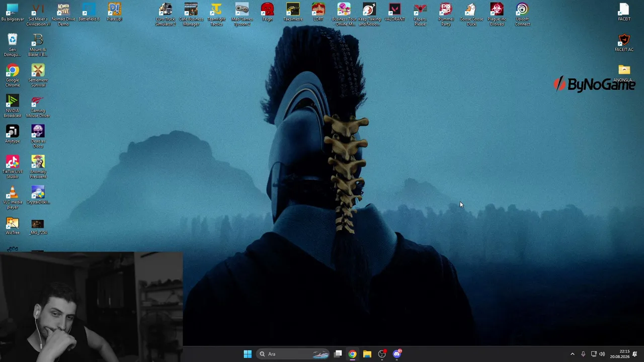
Task: Click the Battlefield 6 desktop shortcut
Action: pyautogui.click(x=89, y=13)
